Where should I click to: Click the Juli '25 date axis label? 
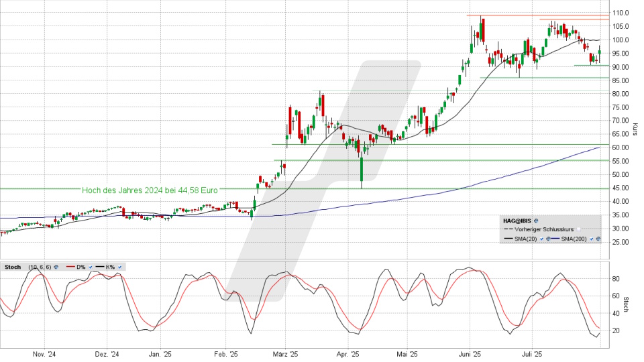tap(532, 354)
